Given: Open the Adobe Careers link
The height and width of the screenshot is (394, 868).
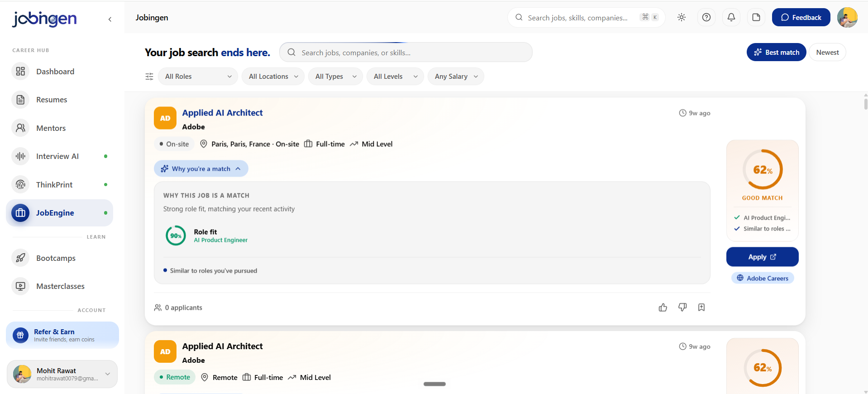Looking at the screenshot, I should point(763,278).
